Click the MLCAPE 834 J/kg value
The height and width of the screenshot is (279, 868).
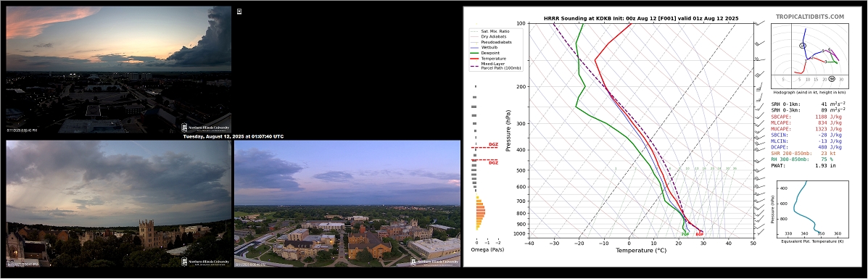coord(806,123)
